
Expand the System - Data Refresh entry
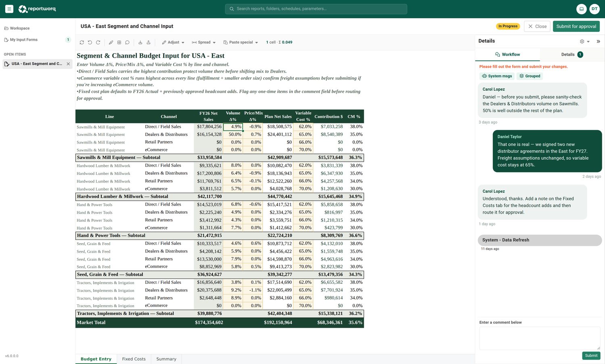(x=540, y=240)
